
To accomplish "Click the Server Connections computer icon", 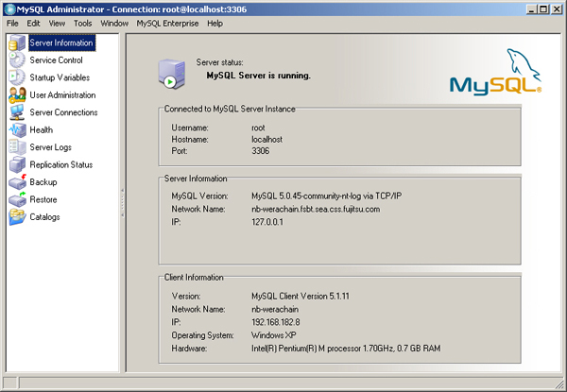I will click(17, 112).
